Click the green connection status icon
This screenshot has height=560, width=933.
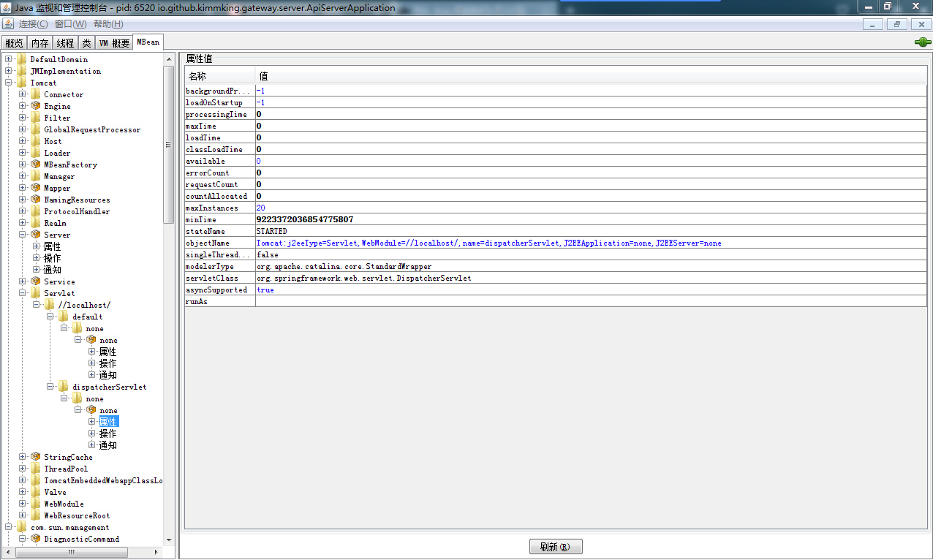(x=923, y=42)
